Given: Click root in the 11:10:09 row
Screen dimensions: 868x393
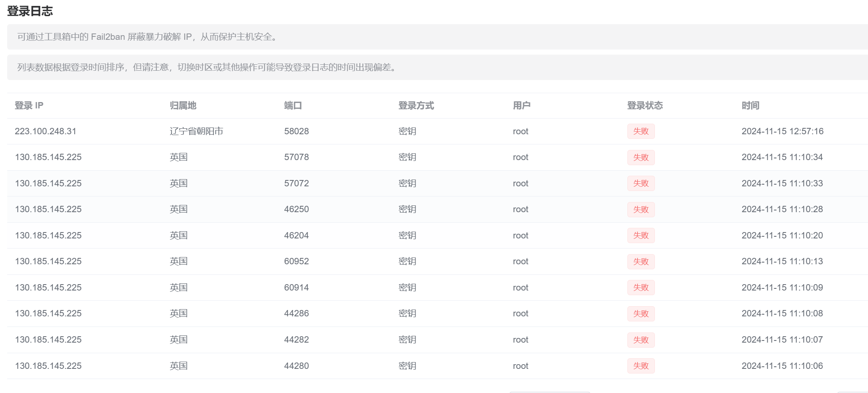Looking at the screenshot, I should coord(521,288).
